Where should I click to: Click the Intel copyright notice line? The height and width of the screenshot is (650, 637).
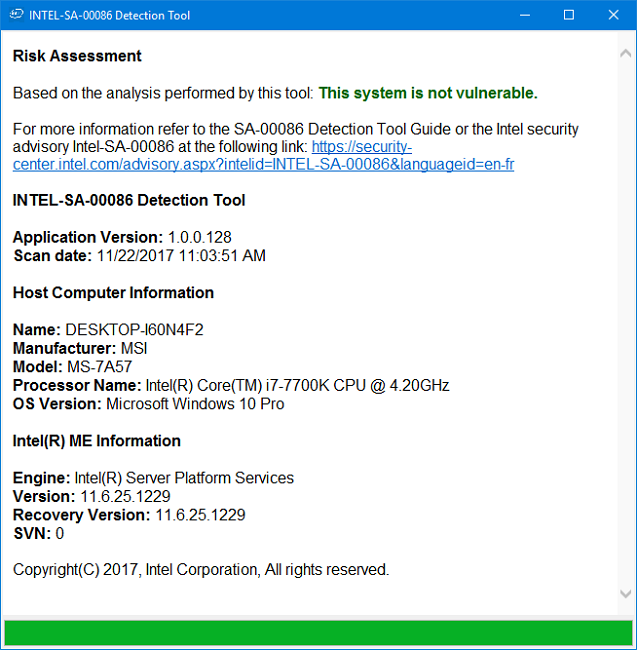click(201, 570)
